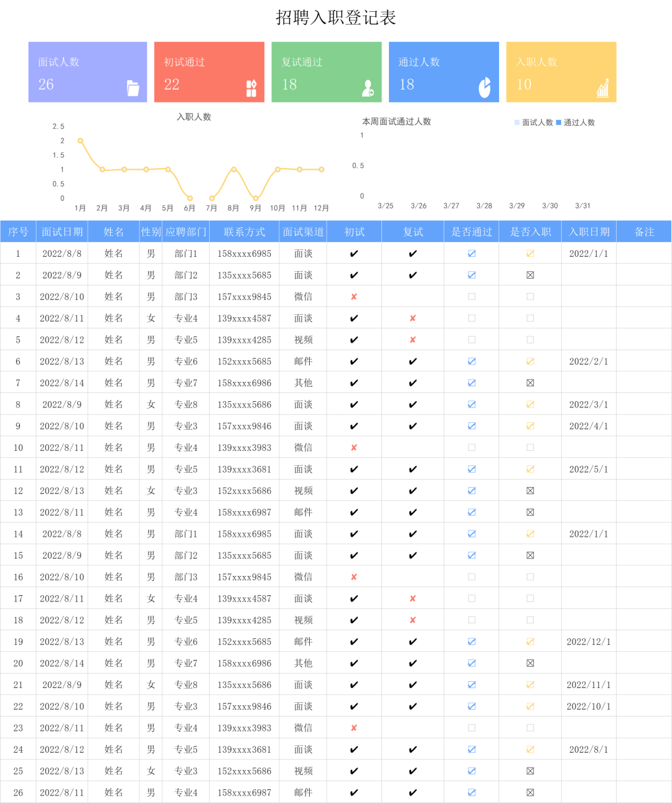Click the 本周面试通过人数 chart title

pyautogui.click(x=397, y=121)
